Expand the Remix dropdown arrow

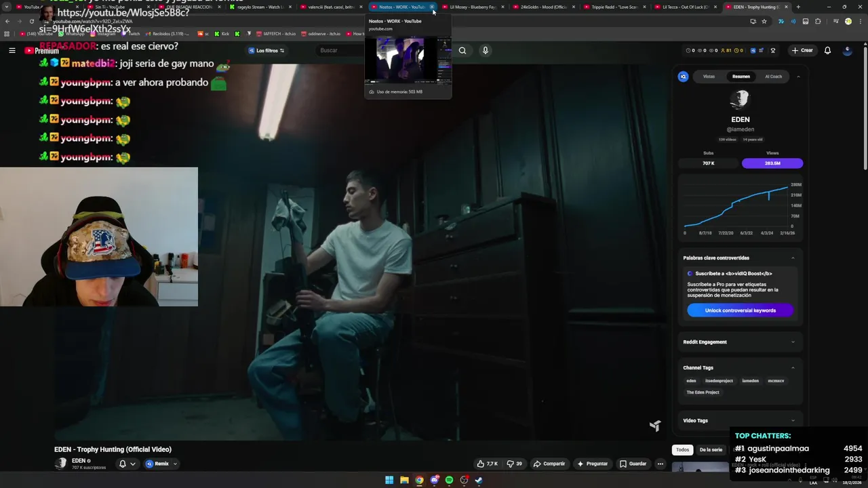pos(175,464)
